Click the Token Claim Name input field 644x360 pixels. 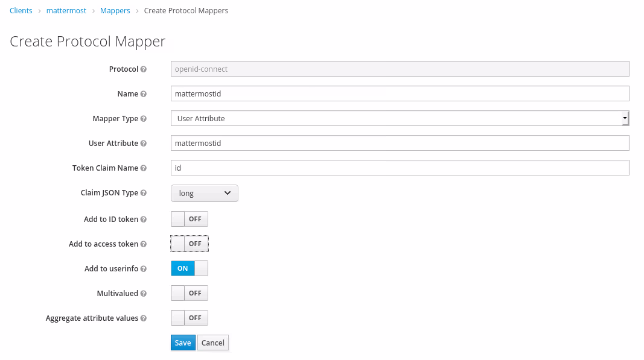pos(400,168)
